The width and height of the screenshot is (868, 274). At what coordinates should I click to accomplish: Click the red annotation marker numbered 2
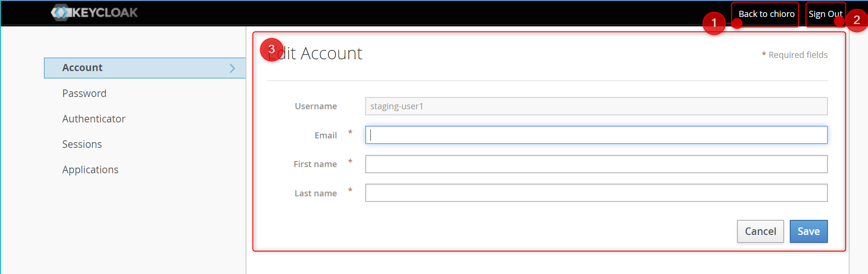(x=856, y=20)
